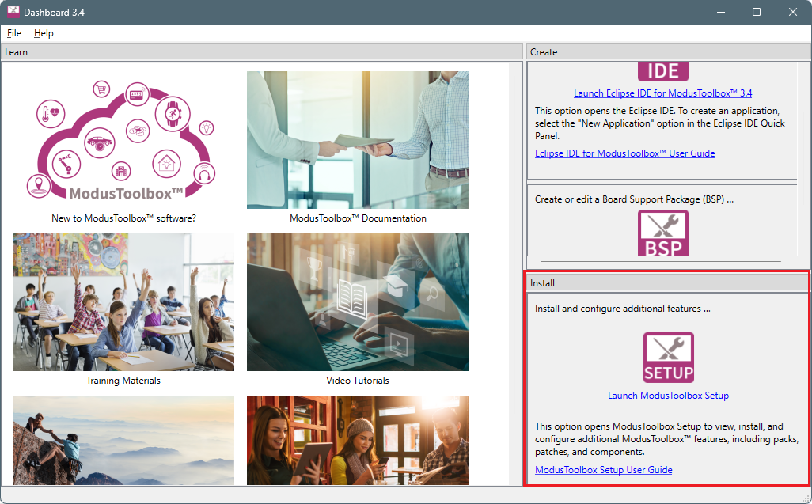
Task: Open ModusToolbox Setup User Guide link
Action: [603, 470]
